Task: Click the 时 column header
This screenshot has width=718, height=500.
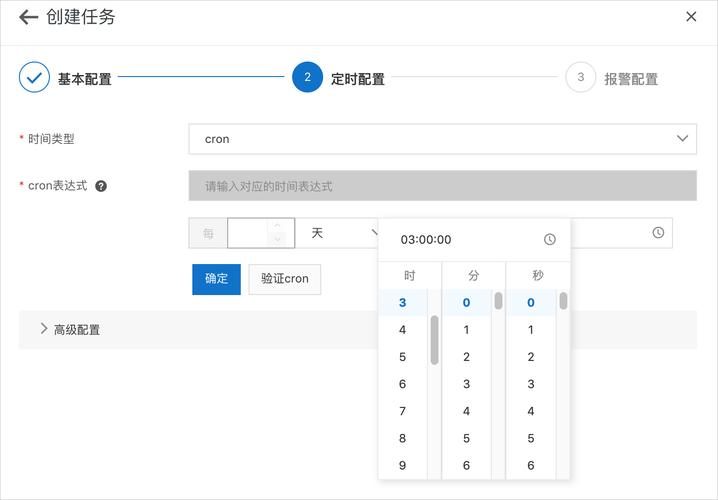Action: point(409,276)
